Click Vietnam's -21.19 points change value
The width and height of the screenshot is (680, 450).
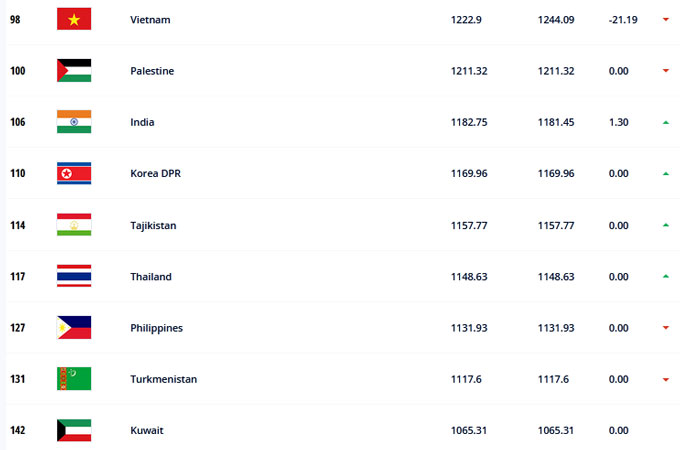[x=623, y=20]
